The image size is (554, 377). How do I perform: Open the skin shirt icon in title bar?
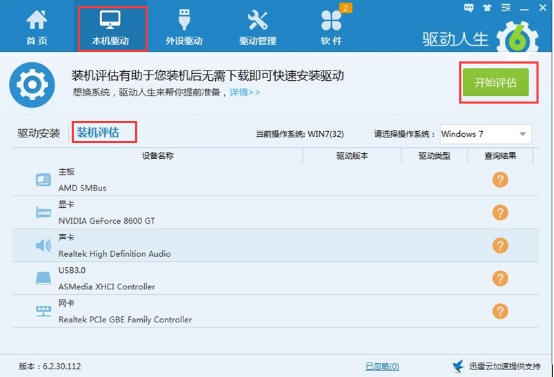488,8
